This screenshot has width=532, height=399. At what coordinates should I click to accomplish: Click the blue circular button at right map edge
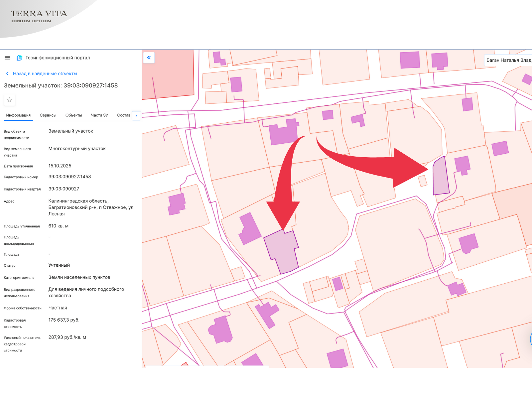tap(531, 339)
